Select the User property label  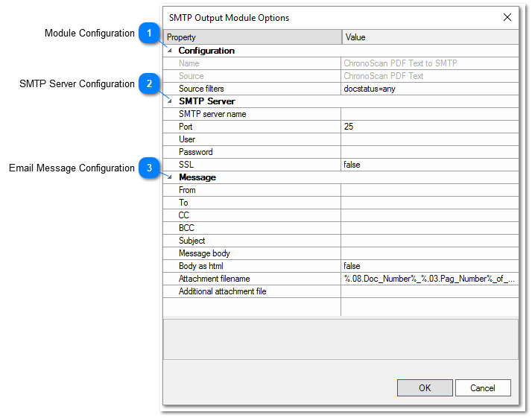pos(187,139)
